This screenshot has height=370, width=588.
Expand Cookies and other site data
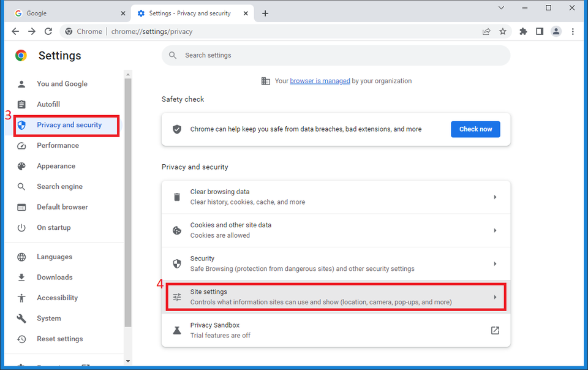495,230
